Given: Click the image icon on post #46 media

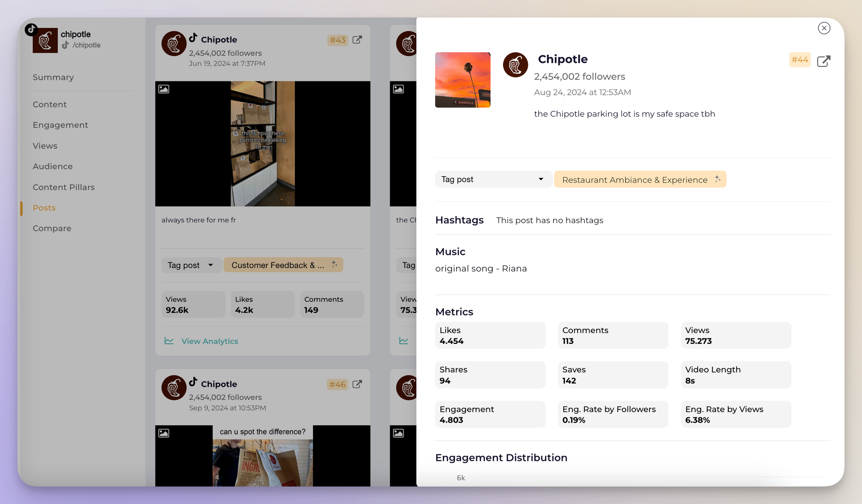Looking at the screenshot, I should point(164,433).
